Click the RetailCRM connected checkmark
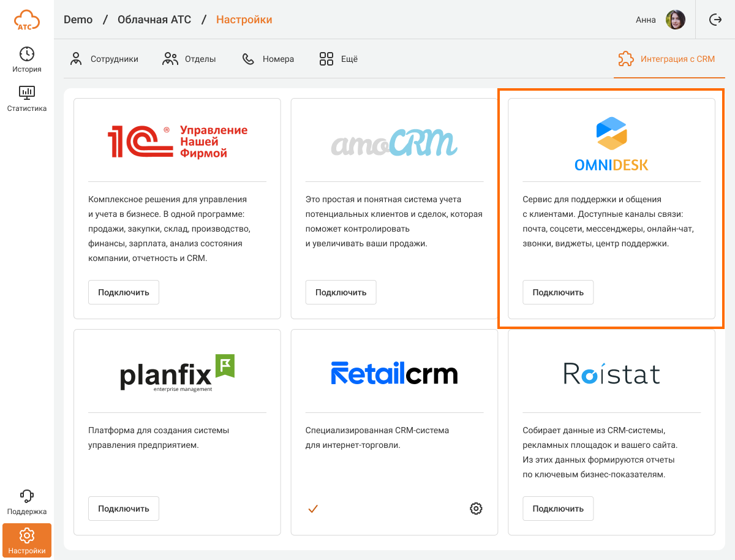The width and height of the screenshot is (735, 560). coord(313,508)
